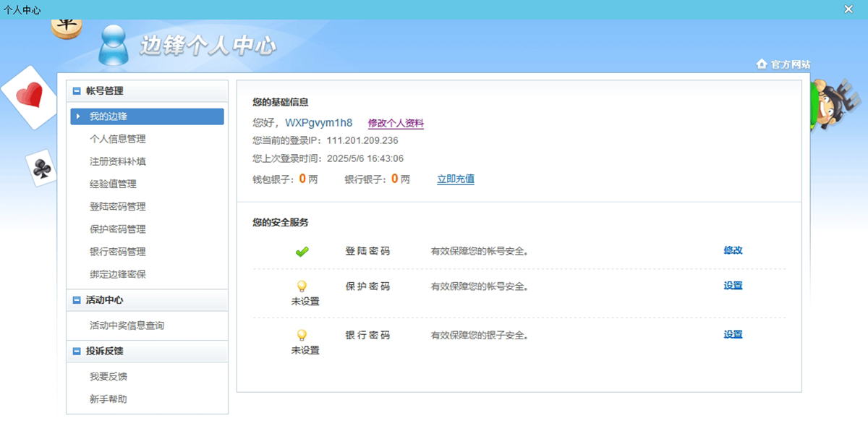Click the arrow indicator beside 我的边锋
868x434 pixels.
click(80, 116)
